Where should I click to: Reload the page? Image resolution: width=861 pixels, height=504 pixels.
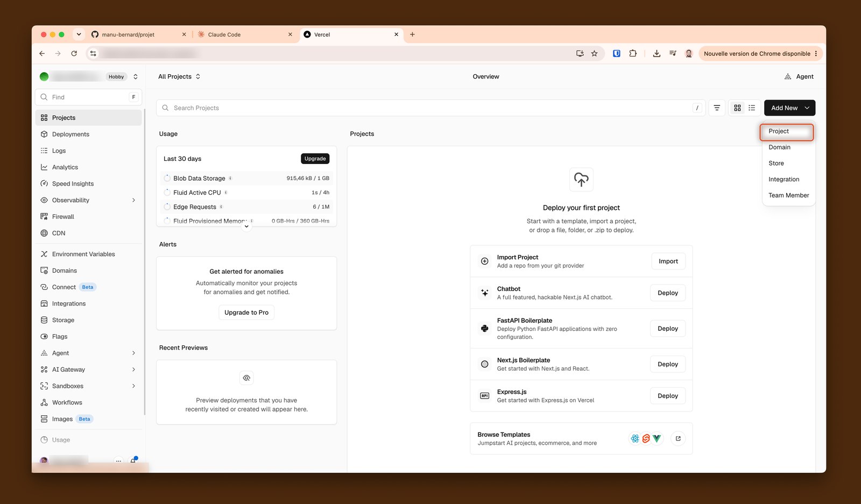pyautogui.click(x=74, y=54)
